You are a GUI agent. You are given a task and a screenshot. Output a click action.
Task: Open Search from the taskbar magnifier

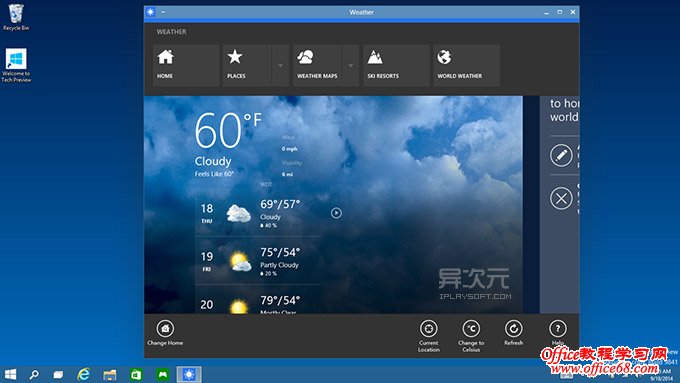(x=33, y=374)
